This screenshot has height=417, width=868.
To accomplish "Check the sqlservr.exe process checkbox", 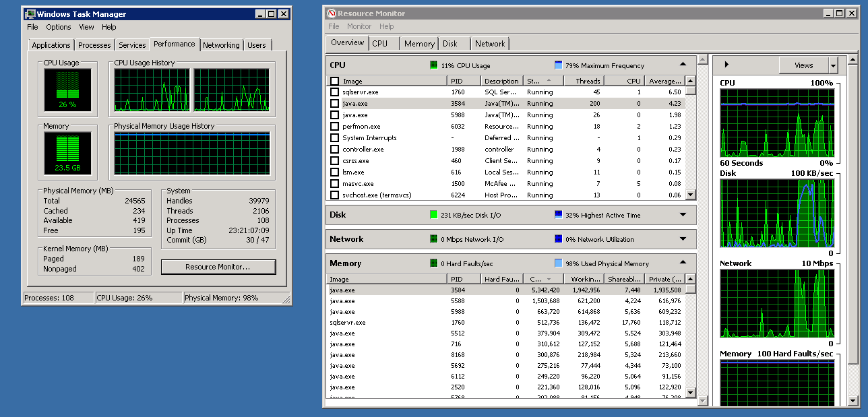I will pyautogui.click(x=334, y=92).
